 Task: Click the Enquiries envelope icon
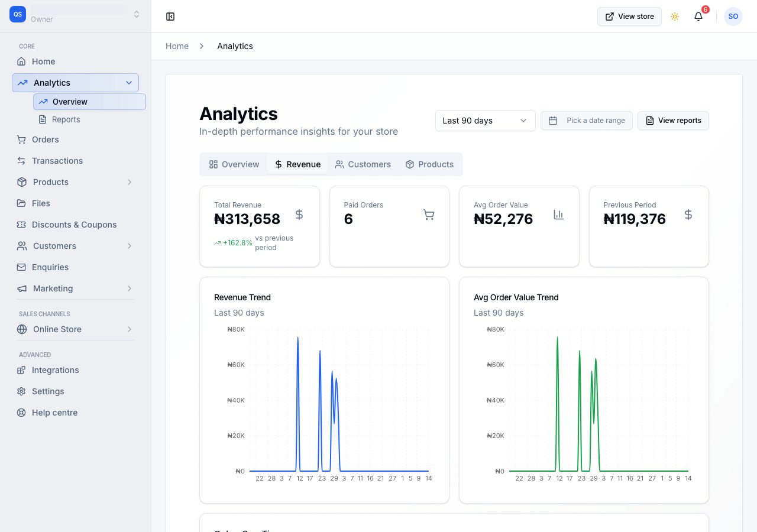[21, 267]
